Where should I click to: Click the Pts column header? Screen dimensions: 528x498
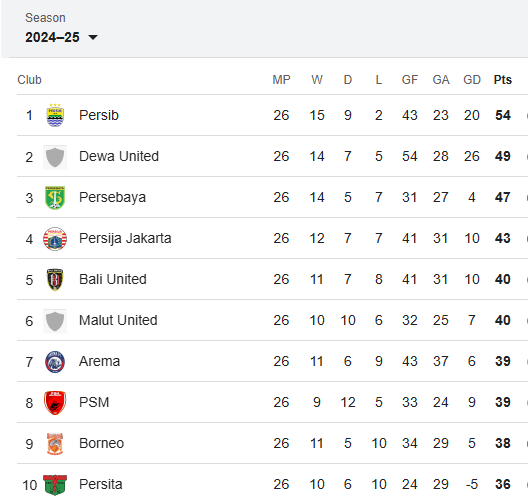tap(503, 80)
